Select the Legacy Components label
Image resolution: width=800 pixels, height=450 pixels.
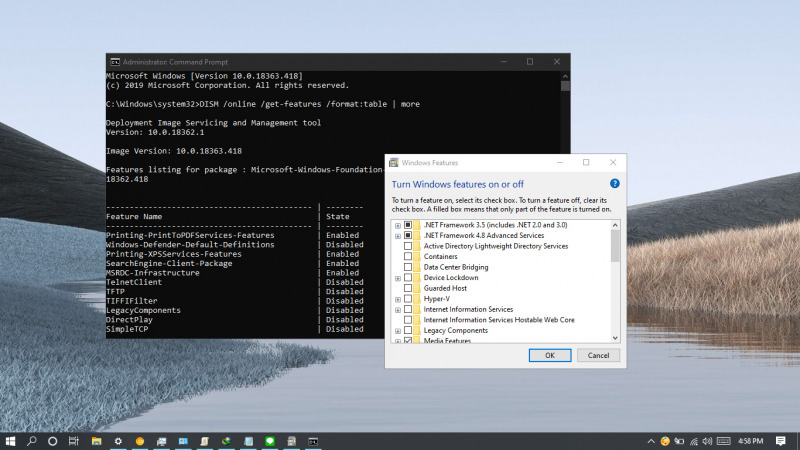tap(456, 331)
